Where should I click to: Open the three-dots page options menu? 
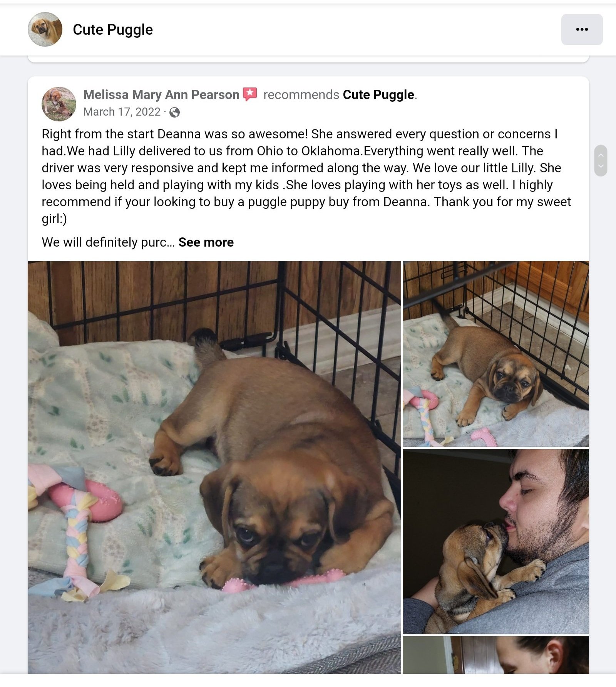pos(582,29)
